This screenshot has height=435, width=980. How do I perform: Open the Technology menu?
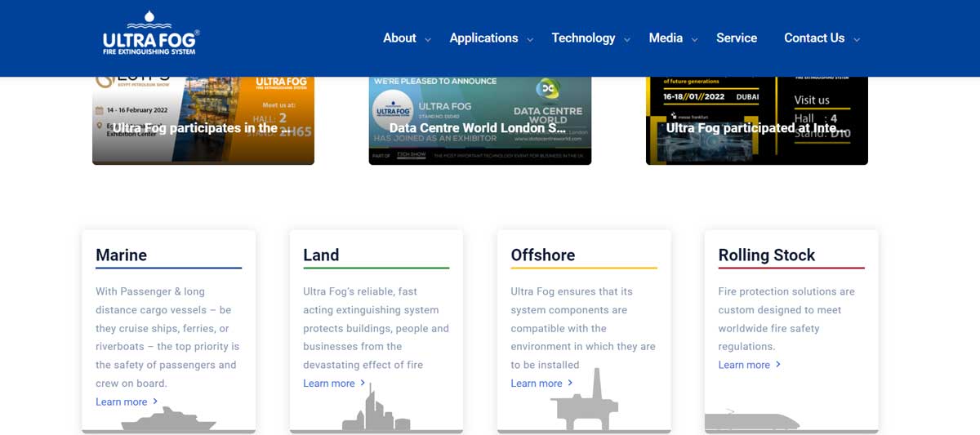pos(583,38)
